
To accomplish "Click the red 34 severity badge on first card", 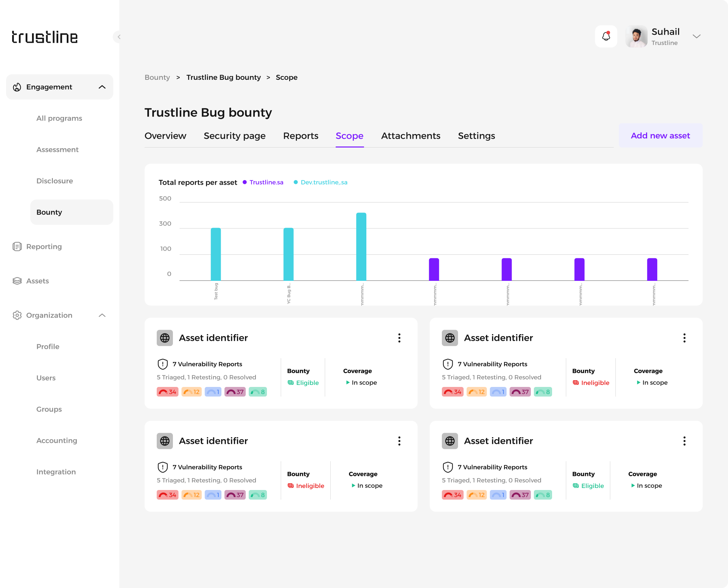I will coord(168,392).
